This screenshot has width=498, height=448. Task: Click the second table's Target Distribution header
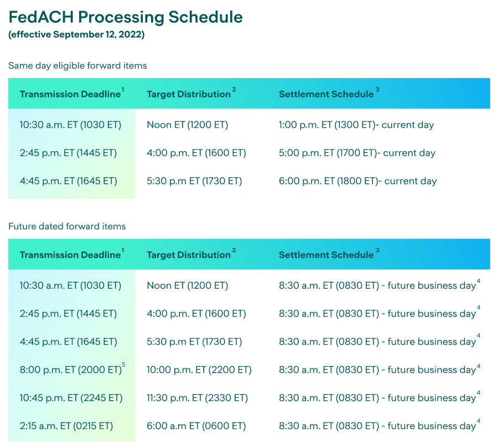(188, 255)
